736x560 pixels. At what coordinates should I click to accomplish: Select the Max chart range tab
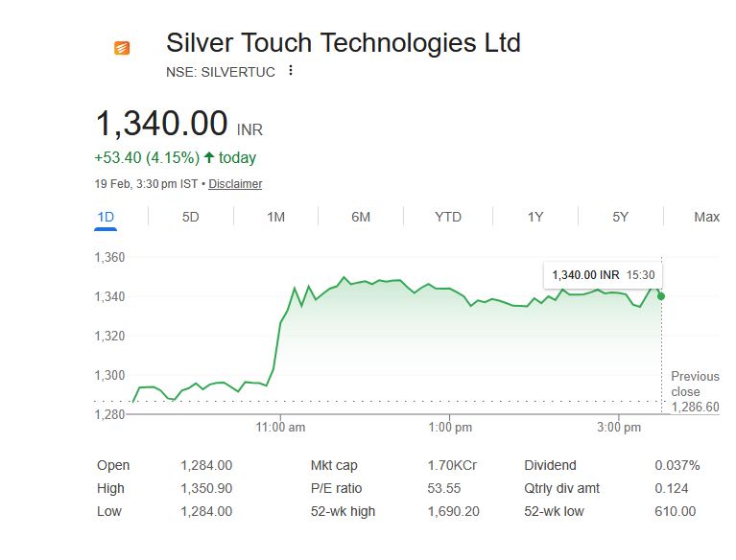tap(706, 217)
